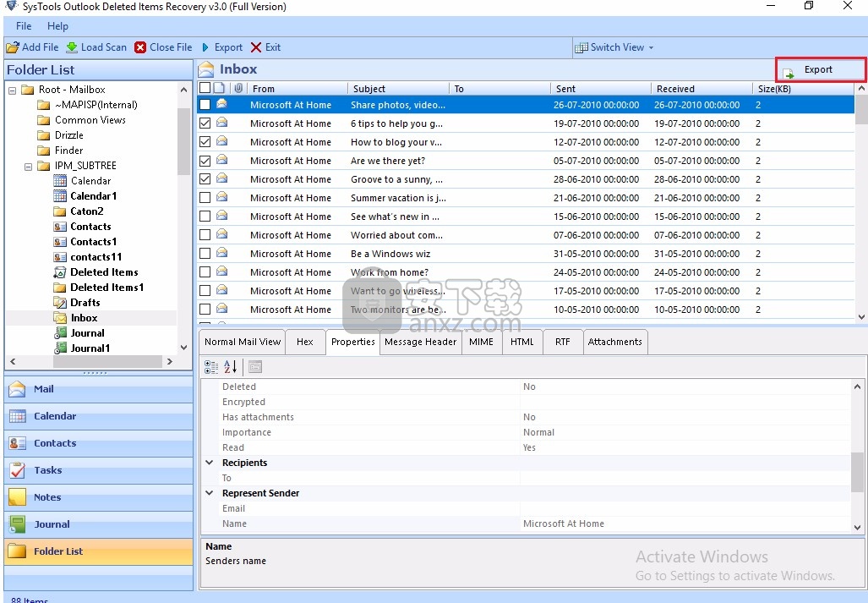The width and height of the screenshot is (868, 603).
Task: Uncheck the 'Are we there yet?' email
Action: [205, 161]
